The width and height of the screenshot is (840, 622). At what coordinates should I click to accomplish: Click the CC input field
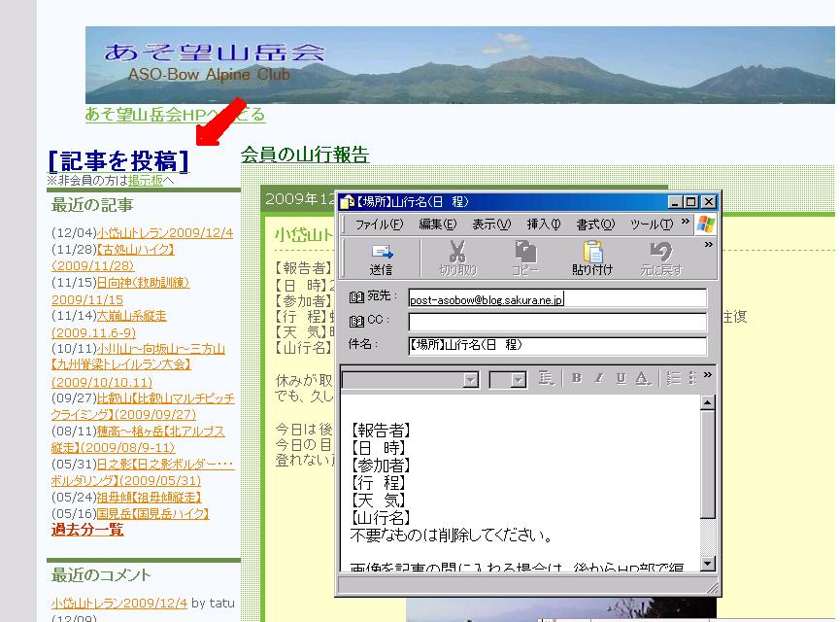click(x=557, y=323)
